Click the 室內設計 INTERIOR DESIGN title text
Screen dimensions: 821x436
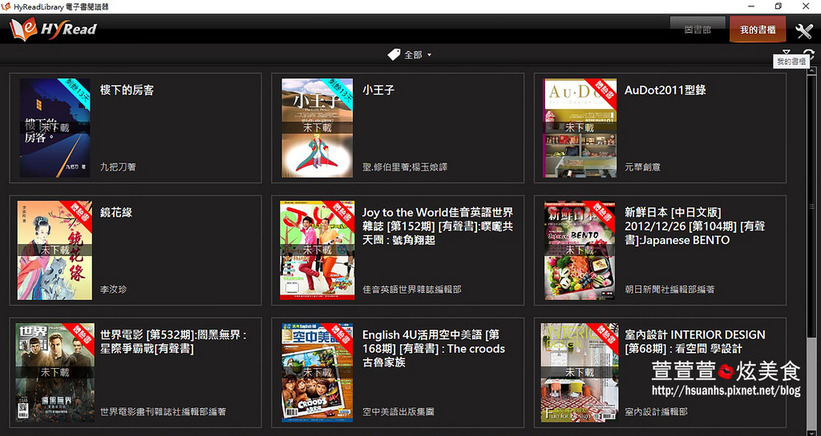tap(694, 335)
